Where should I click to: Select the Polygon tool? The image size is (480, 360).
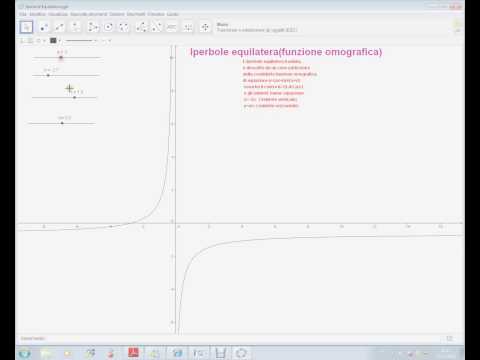(93, 27)
